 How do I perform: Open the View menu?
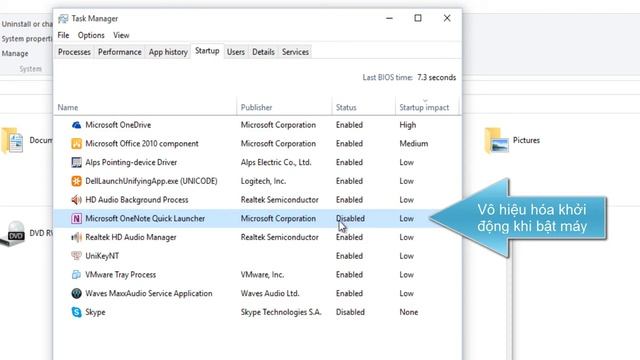[x=121, y=36]
